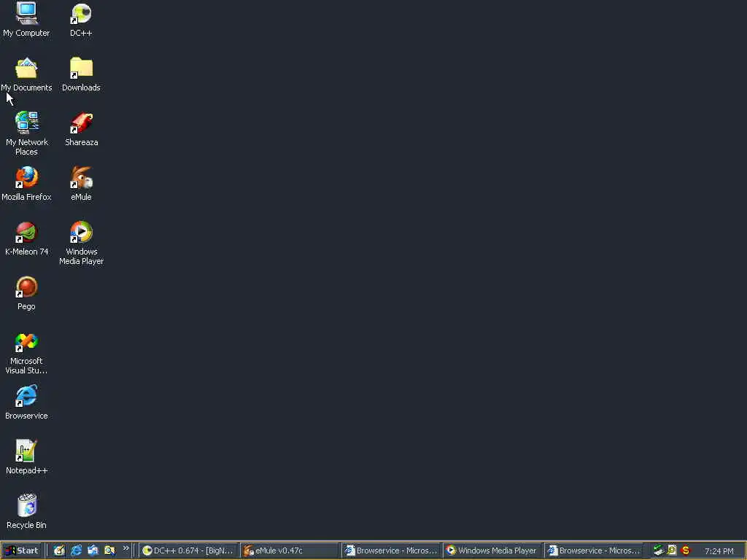This screenshot has height=560, width=747.
Task: Click the Safely Remove Hardware tray icon
Action: click(659, 551)
